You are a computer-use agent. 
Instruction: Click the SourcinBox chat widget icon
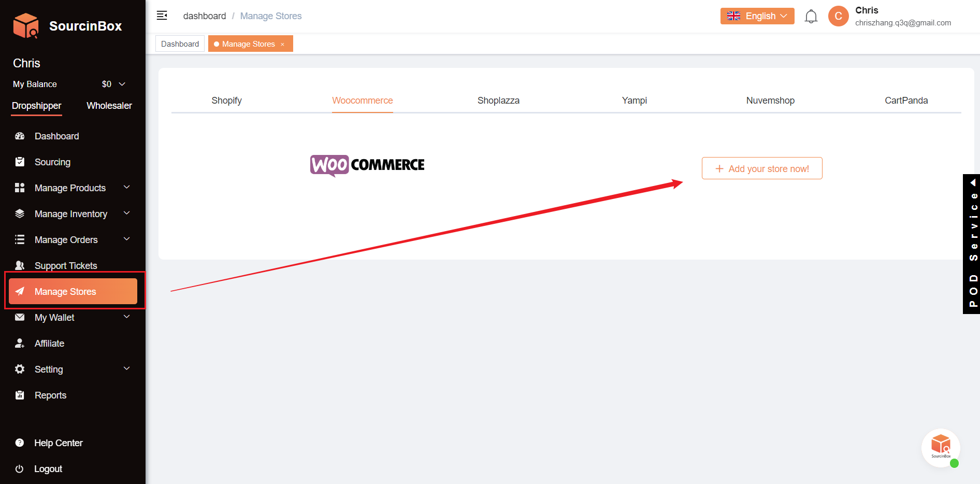[940, 447]
